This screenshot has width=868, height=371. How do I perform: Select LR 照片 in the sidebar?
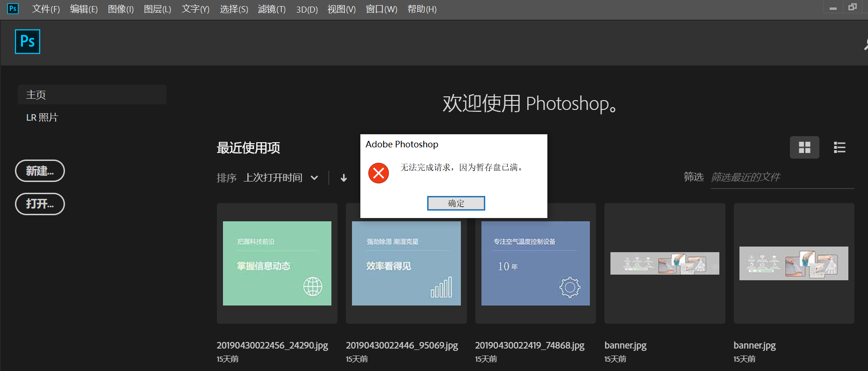tap(42, 117)
